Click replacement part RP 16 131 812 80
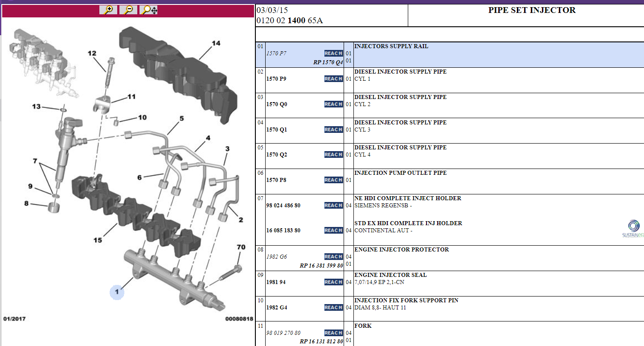Screen dimensions: 644x346 tap(321, 342)
